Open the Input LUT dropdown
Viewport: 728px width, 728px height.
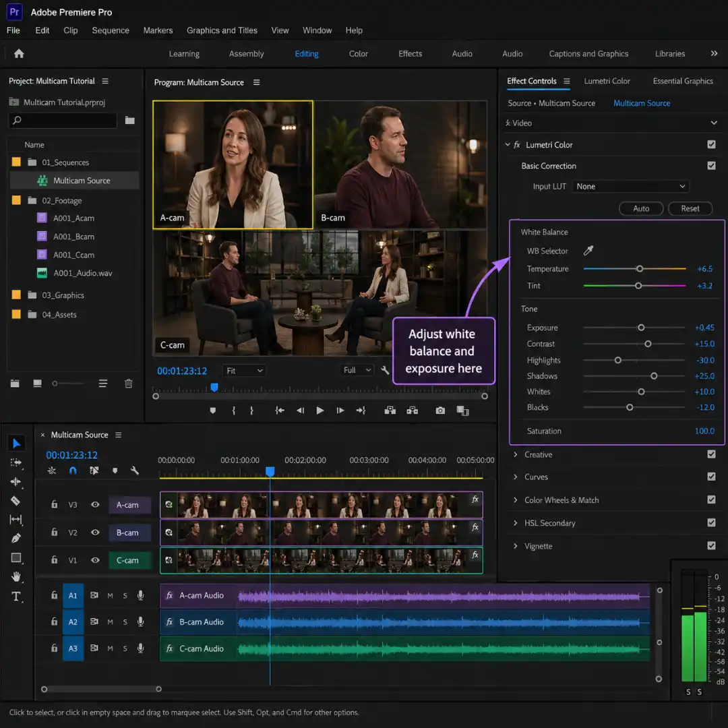pos(630,187)
